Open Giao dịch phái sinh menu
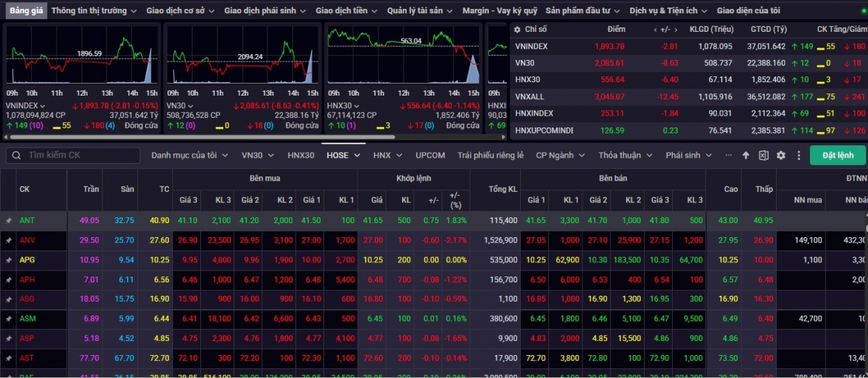 tap(265, 10)
